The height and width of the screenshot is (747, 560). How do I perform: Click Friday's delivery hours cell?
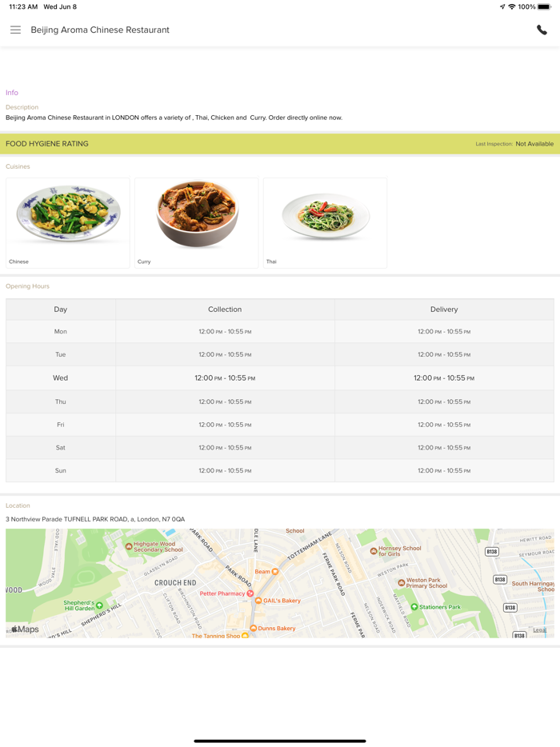444,425
